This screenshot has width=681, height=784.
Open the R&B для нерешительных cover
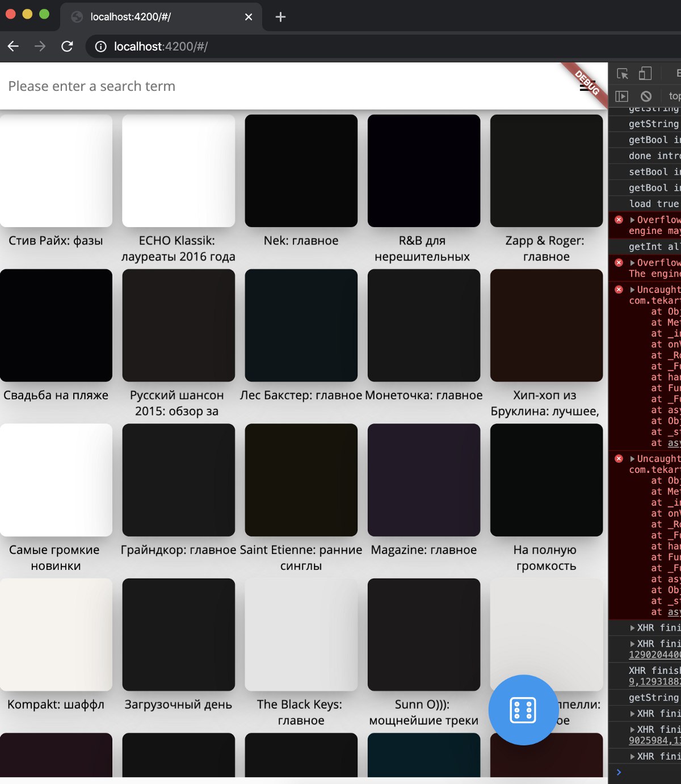pyautogui.click(x=424, y=171)
